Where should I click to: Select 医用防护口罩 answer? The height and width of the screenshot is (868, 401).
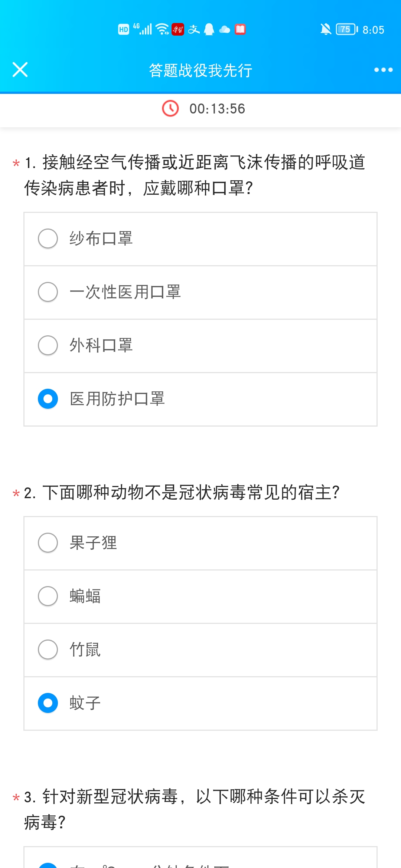point(48,399)
